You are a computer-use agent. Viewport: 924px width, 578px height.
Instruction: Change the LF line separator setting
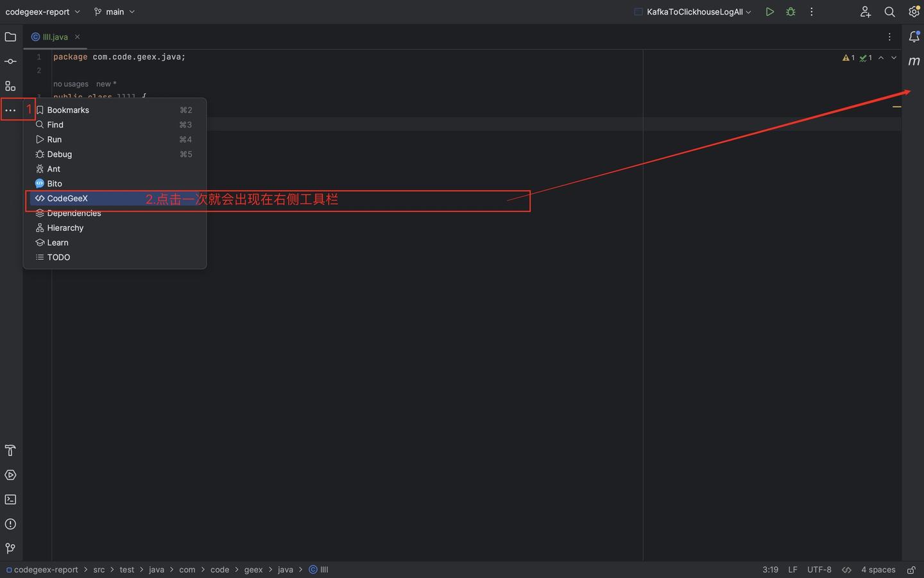tap(792, 570)
